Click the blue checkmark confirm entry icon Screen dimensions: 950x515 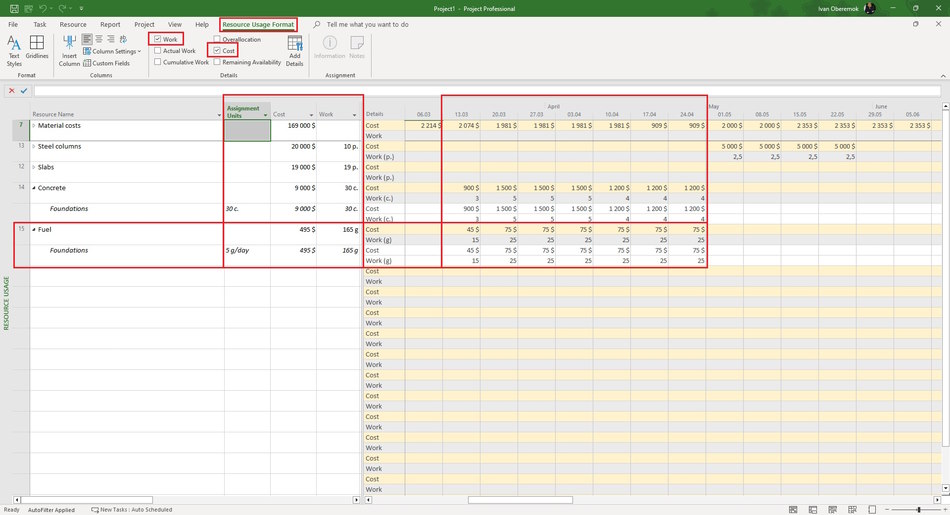click(24, 91)
